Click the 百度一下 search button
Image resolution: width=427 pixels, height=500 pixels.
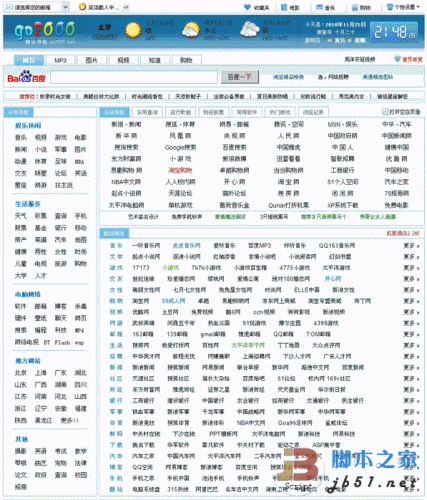tap(239, 77)
